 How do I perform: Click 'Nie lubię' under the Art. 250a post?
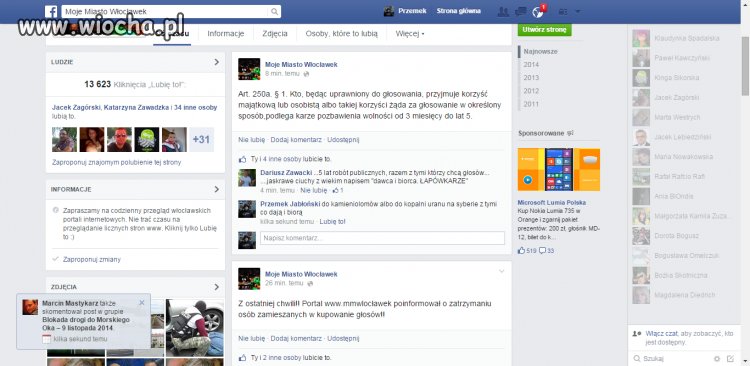tap(252, 140)
